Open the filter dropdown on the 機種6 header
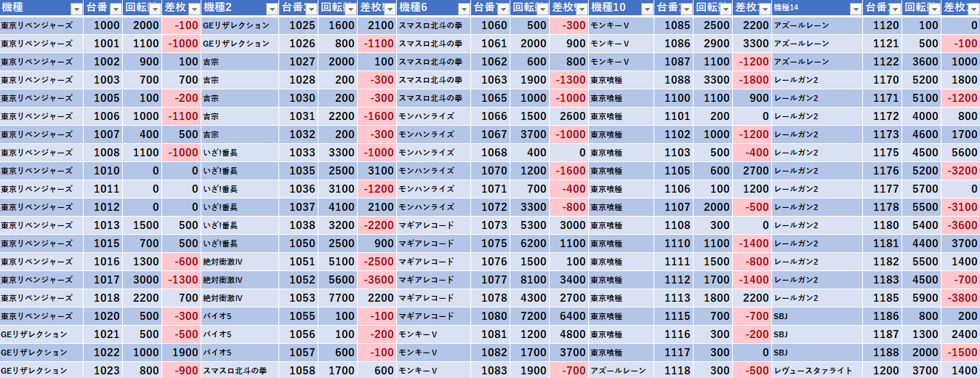 point(463,9)
